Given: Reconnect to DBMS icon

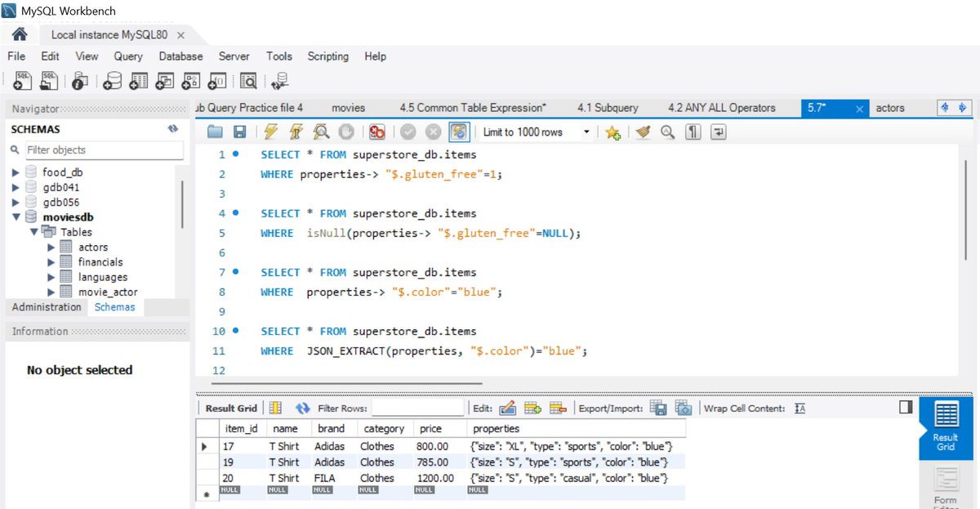Looking at the screenshot, I should [x=280, y=80].
